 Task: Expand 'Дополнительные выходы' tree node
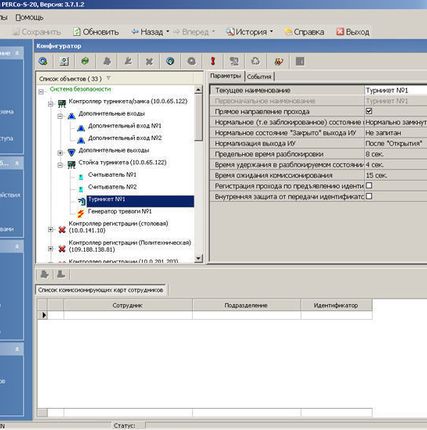60,153
